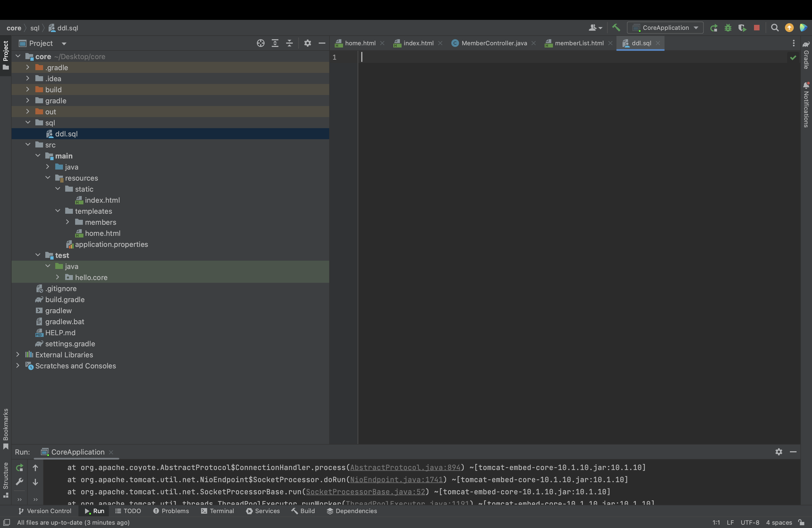Click the 1:1 cursor position indicator
Image resolution: width=812 pixels, height=528 pixels.
(x=716, y=522)
